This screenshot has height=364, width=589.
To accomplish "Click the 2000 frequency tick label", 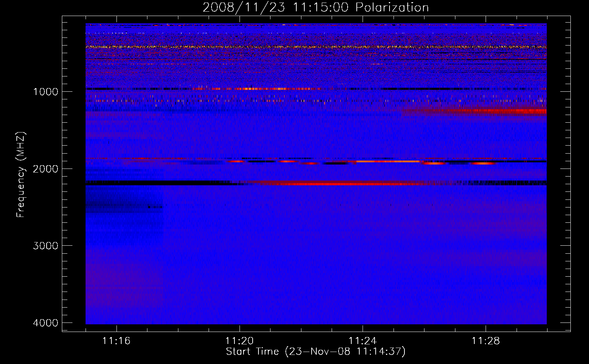I will 46,169.
